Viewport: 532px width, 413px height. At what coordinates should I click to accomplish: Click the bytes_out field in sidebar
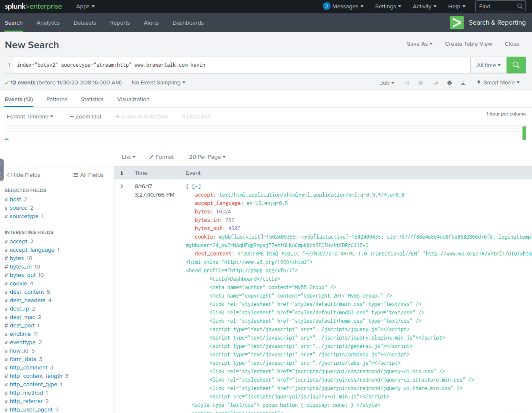(x=23, y=275)
